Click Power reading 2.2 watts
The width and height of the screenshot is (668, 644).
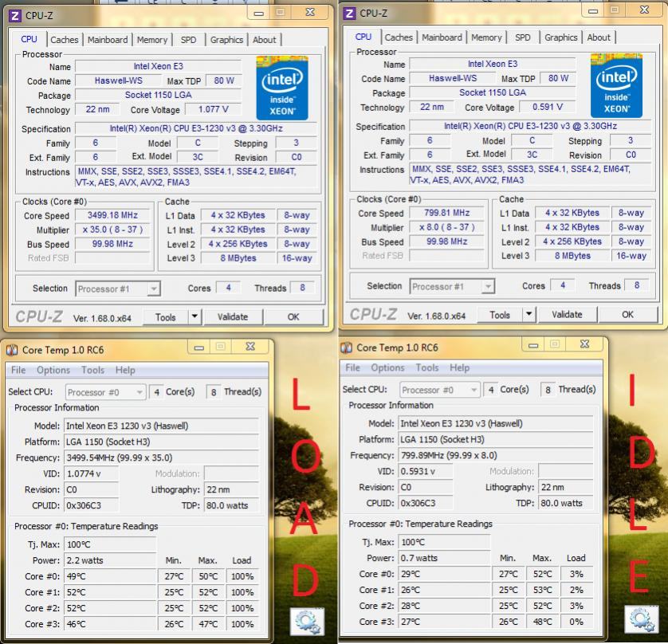pyautogui.click(x=110, y=560)
